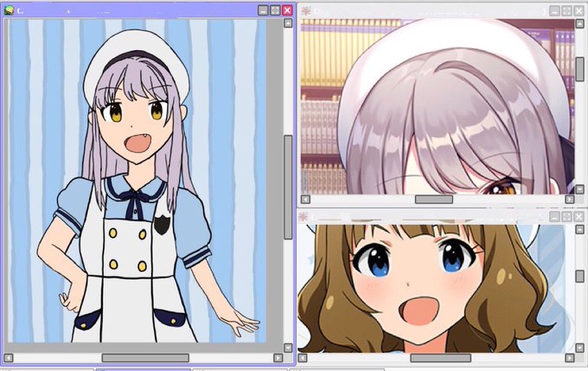Close the top-right reference window

[578, 10]
